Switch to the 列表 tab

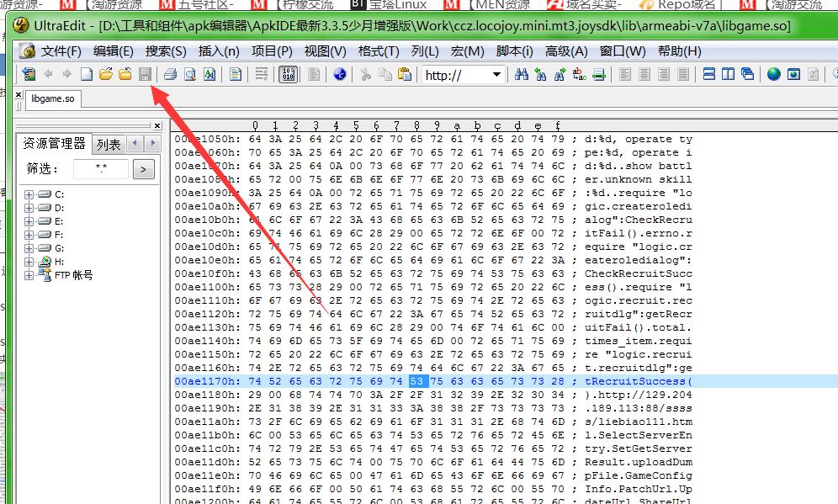tap(108, 145)
